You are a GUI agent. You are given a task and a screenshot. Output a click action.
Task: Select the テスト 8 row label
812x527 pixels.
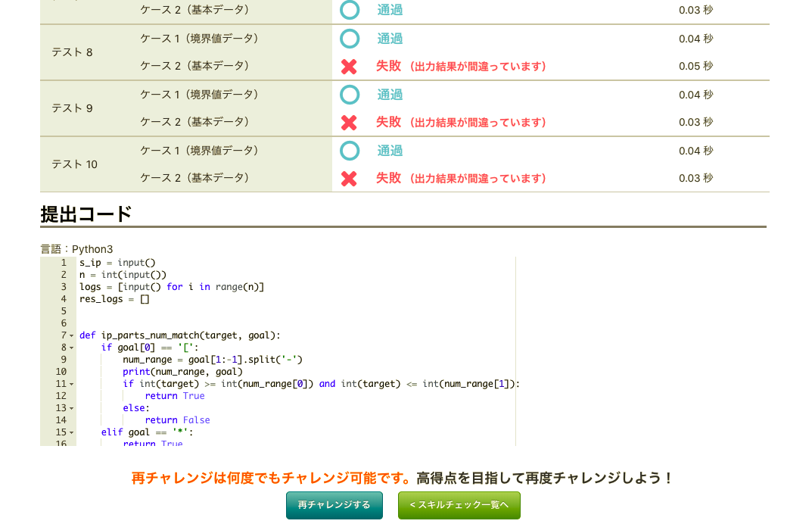click(x=72, y=52)
